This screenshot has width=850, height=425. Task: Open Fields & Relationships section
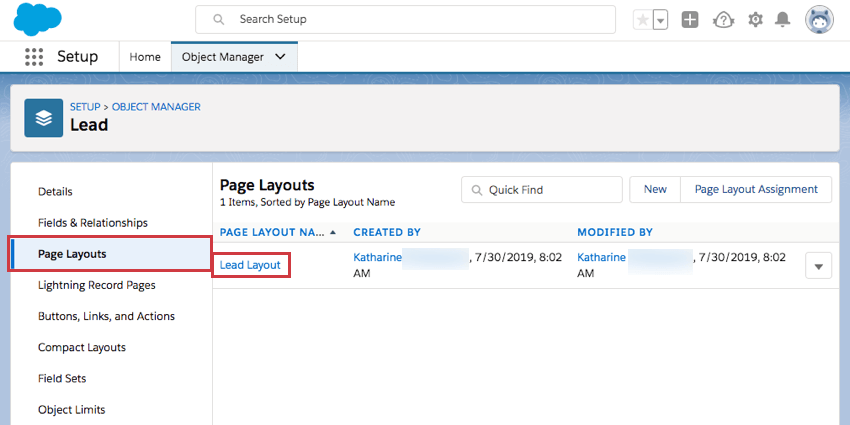(x=93, y=223)
